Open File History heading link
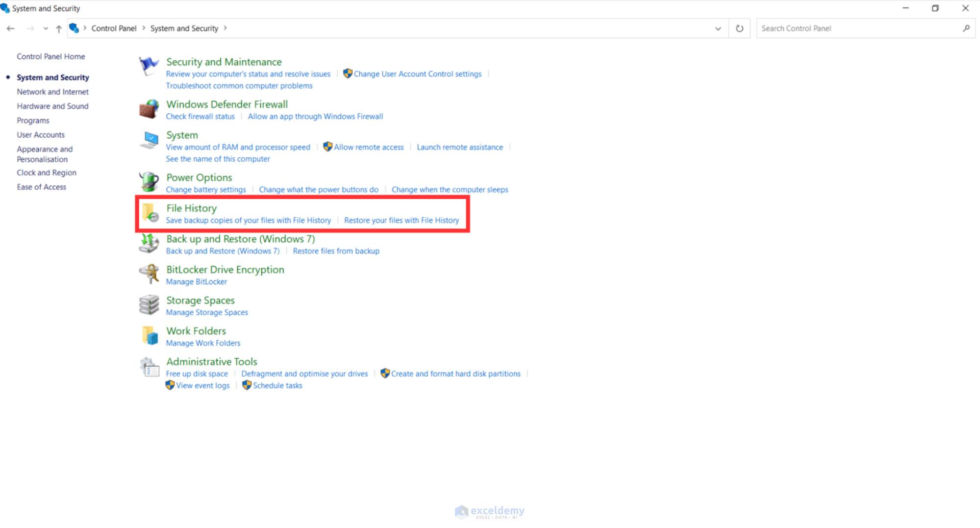The width and height of the screenshot is (980, 528). [x=191, y=208]
